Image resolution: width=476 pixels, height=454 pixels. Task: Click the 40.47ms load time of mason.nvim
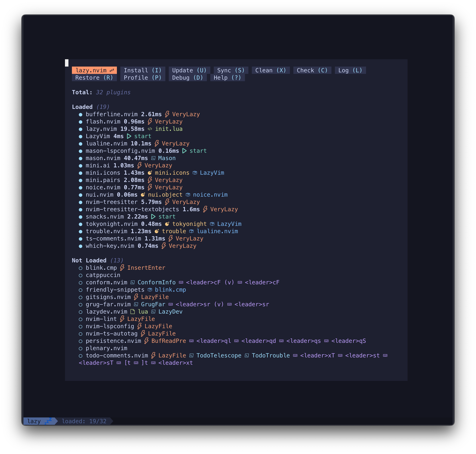click(136, 158)
